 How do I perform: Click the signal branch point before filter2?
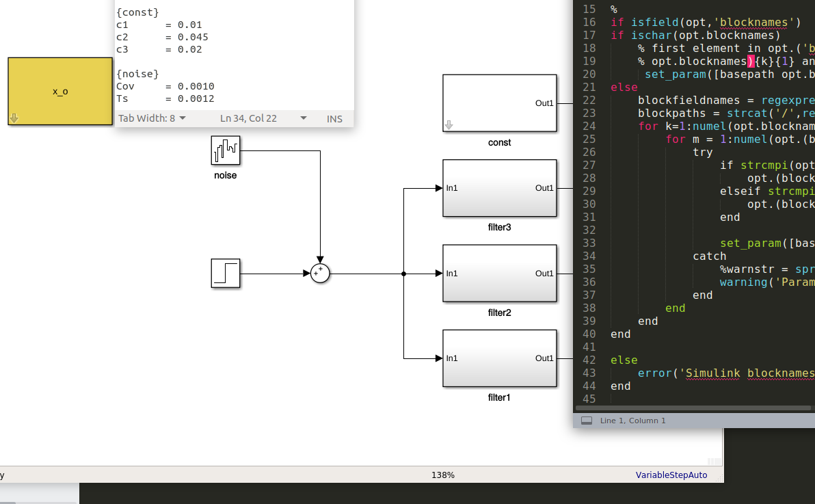(x=404, y=274)
